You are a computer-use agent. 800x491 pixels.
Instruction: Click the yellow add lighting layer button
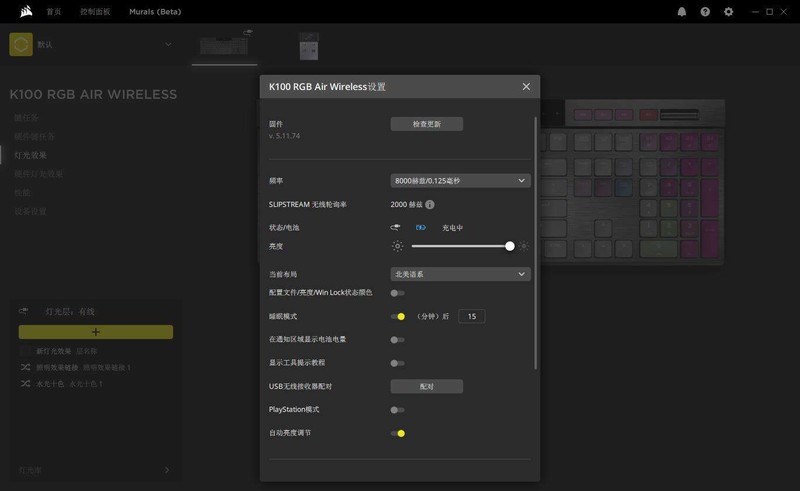95,332
